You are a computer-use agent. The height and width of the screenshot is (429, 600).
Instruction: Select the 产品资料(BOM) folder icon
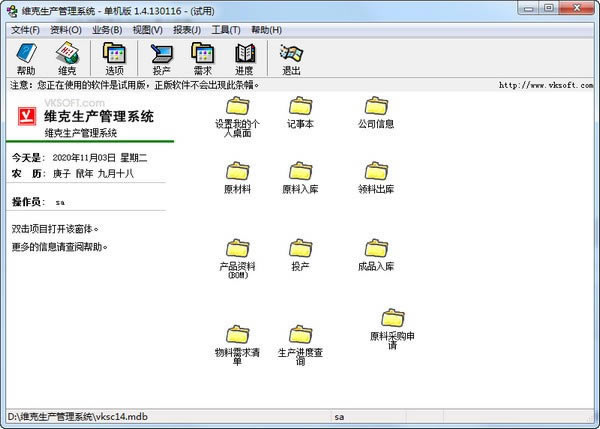pos(237,250)
